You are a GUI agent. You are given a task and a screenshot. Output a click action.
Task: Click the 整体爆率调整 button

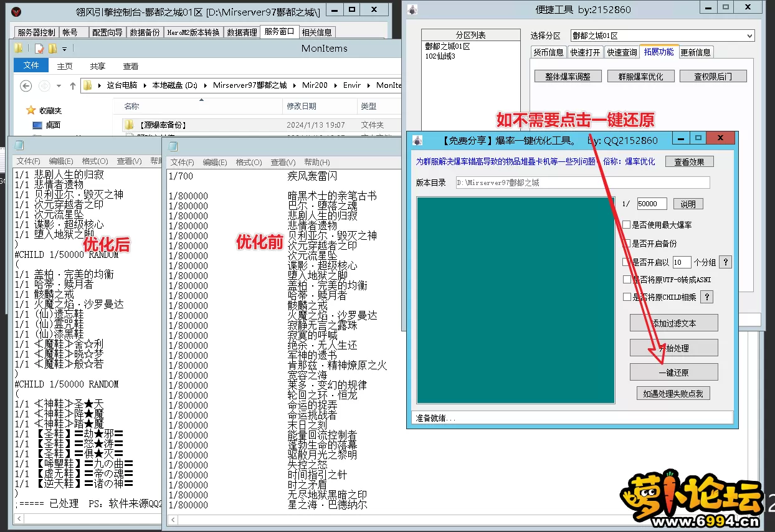568,77
